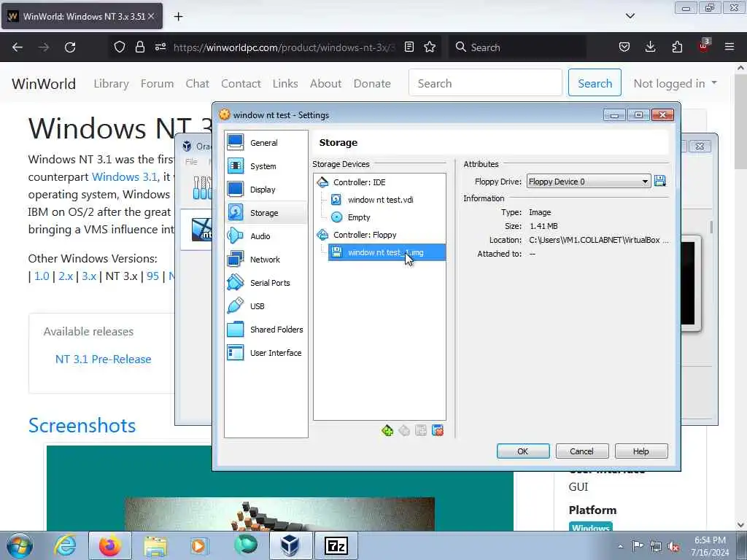Open the User Interface settings page

(266, 352)
